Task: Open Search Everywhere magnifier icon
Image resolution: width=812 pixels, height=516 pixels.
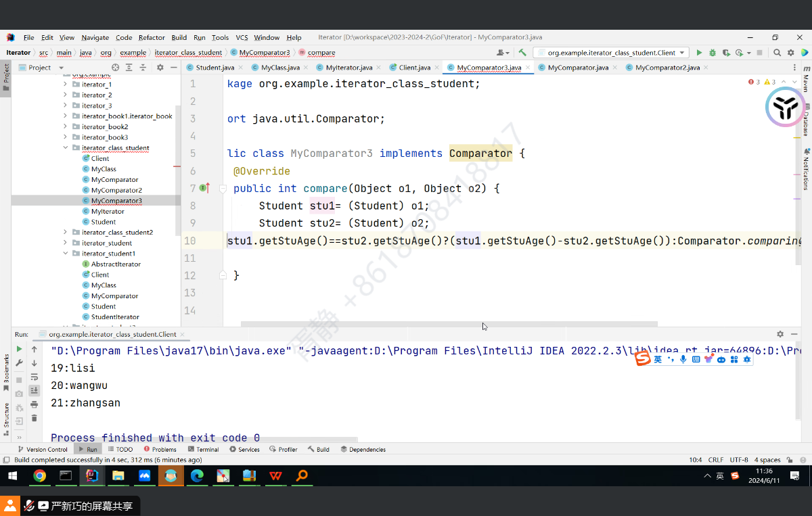Action: pos(777,53)
